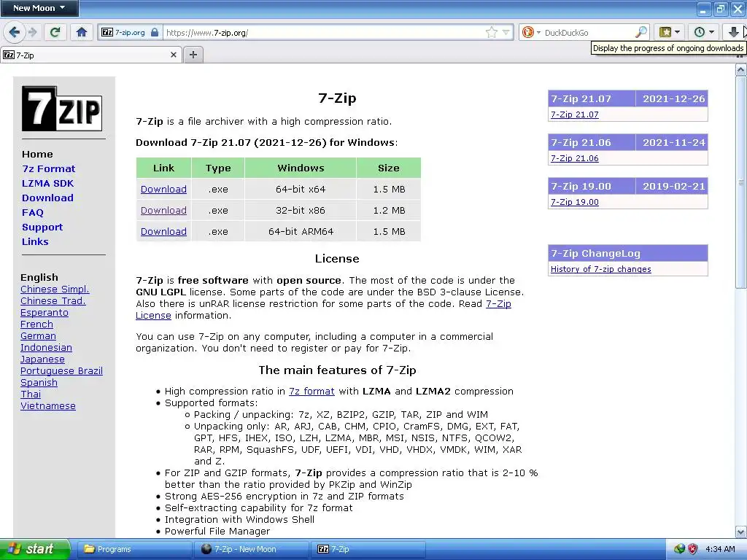Viewport: 747px width, 560px height.
Task: Open the 7z Format page
Action: pyautogui.click(x=49, y=168)
